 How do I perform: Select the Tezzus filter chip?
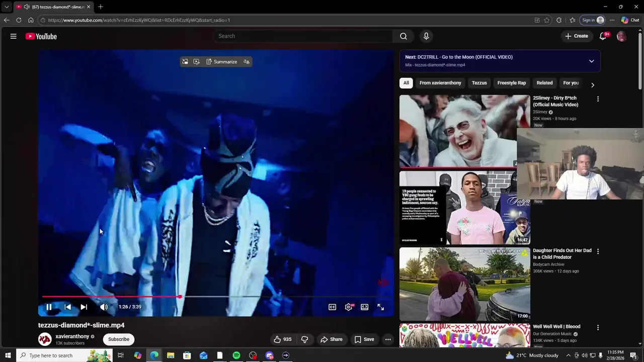tap(479, 83)
